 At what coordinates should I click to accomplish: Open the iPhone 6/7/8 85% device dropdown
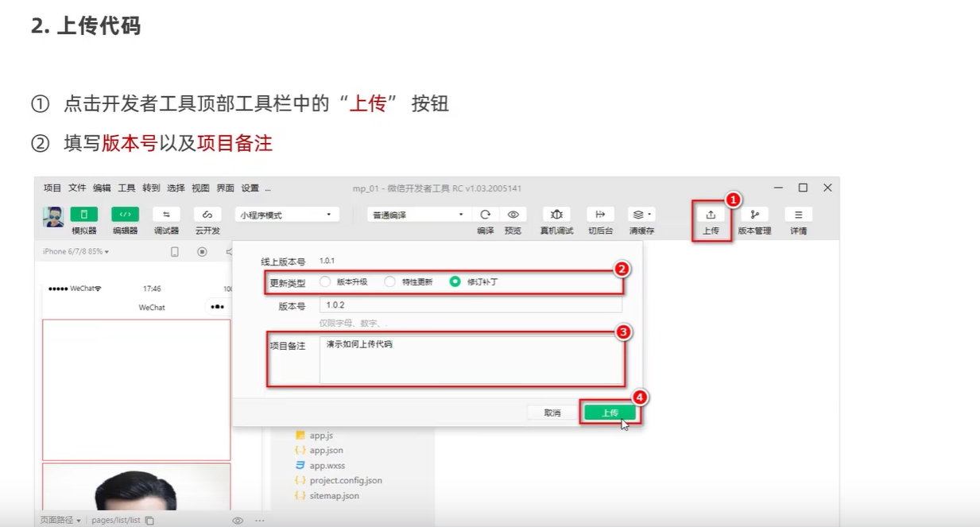(x=76, y=252)
